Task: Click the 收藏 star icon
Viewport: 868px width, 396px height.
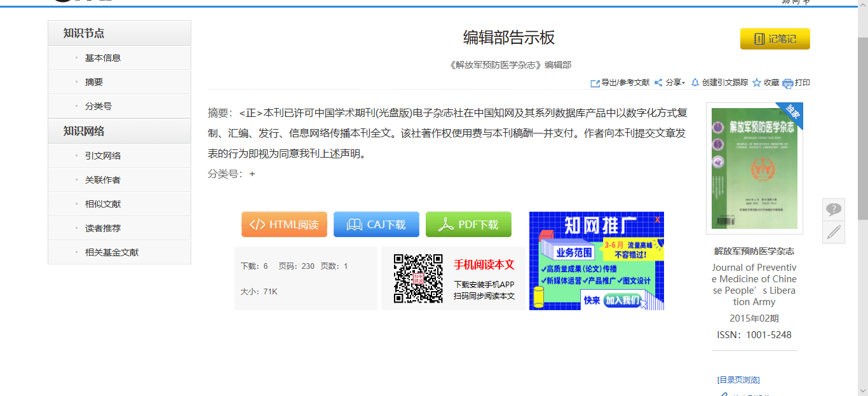Action: click(x=756, y=83)
